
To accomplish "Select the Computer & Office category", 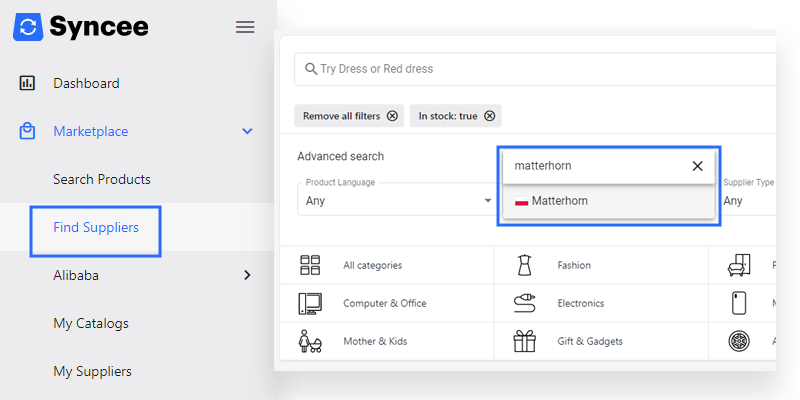I will pyautogui.click(x=387, y=303).
